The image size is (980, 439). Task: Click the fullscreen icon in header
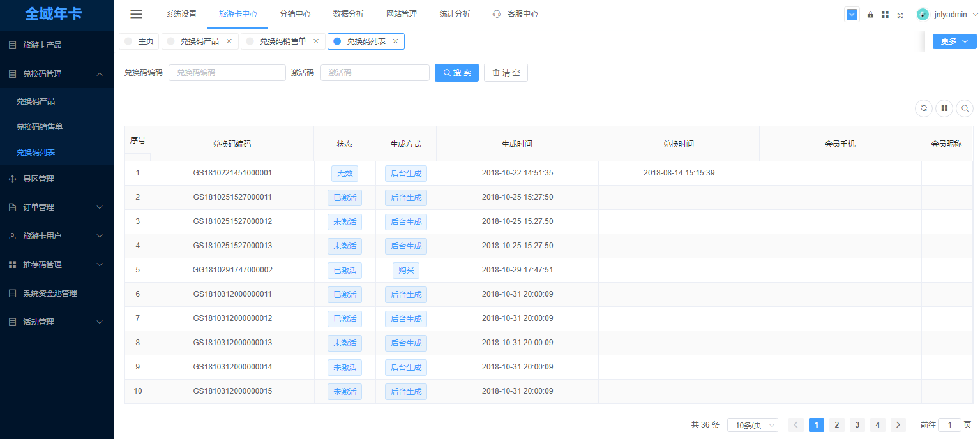900,15
